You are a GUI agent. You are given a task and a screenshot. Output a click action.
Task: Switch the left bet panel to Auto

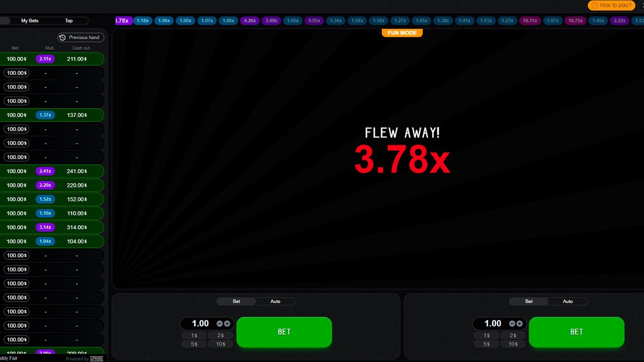coord(275,301)
